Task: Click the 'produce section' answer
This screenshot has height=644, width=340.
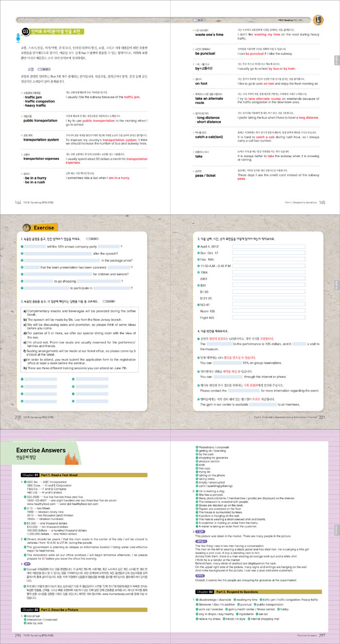Action: [x=210, y=461]
